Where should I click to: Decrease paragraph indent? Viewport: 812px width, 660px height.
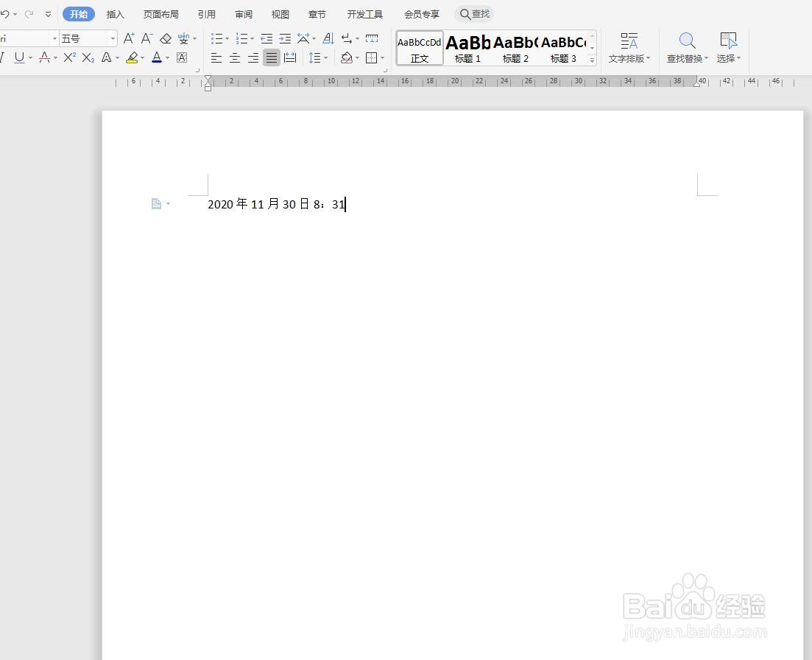point(266,38)
